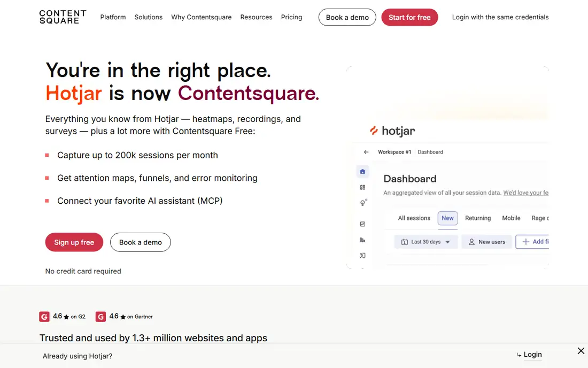
Task: Click the No credit card required text
Action: click(x=83, y=271)
